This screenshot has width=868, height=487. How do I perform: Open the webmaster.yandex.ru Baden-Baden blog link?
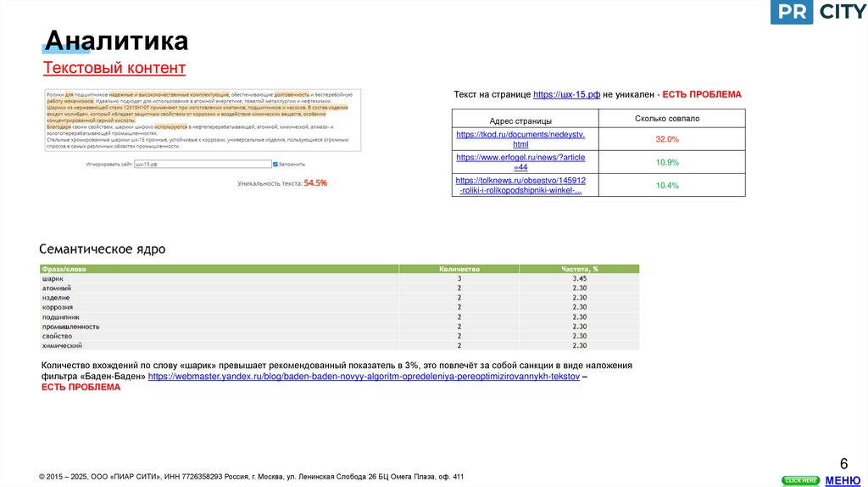click(x=364, y=377)
